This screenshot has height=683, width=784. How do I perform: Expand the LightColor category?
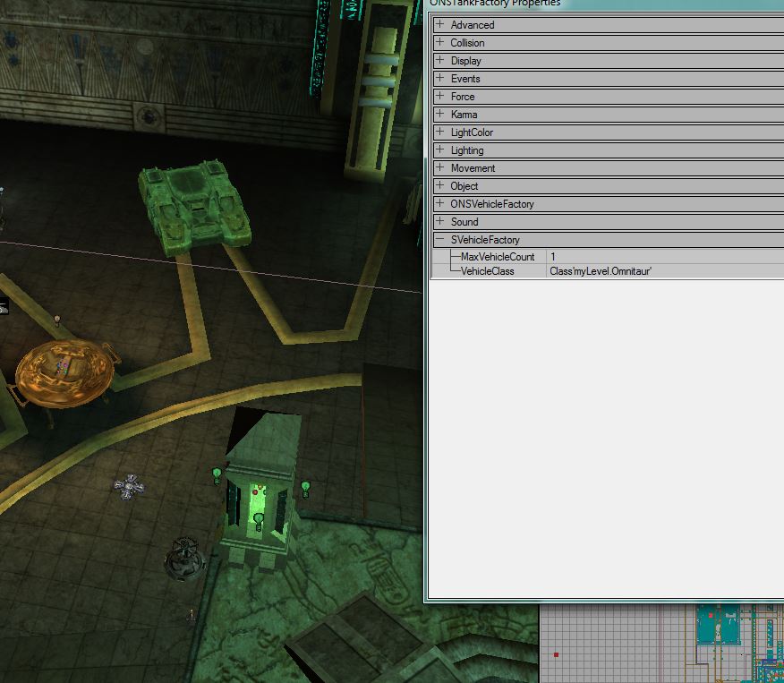click(x=439, y=132)
